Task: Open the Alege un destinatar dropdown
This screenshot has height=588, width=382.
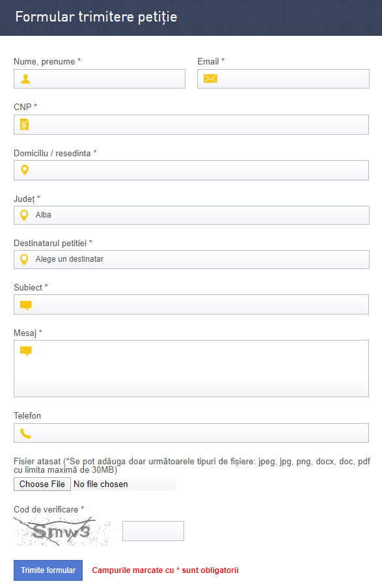Action: pyautogui.click(x=191, y=260)
